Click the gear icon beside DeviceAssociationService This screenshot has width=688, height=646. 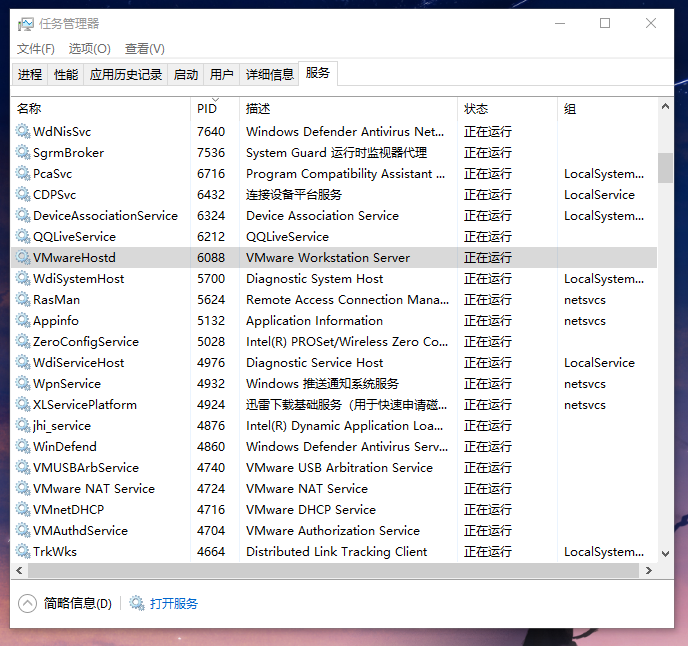pyautogui.click(x=23, y=215)
